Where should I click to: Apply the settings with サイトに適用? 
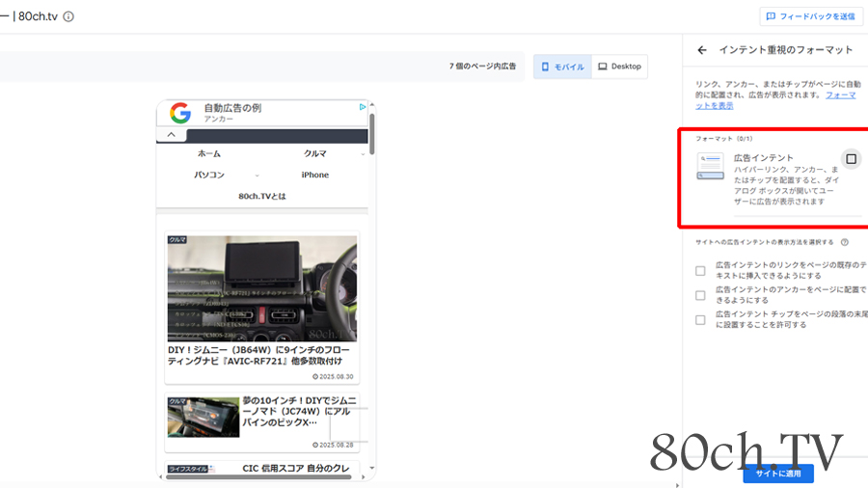778,474
